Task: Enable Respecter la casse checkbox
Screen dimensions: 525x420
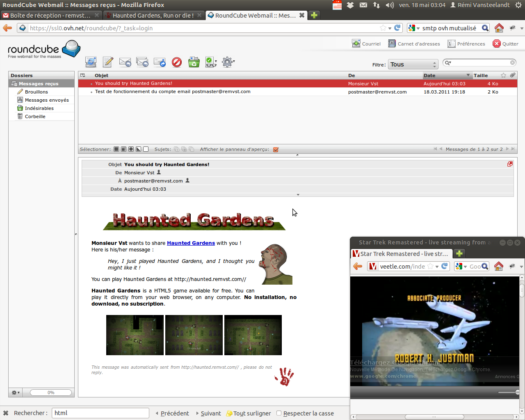Action: 279,413
